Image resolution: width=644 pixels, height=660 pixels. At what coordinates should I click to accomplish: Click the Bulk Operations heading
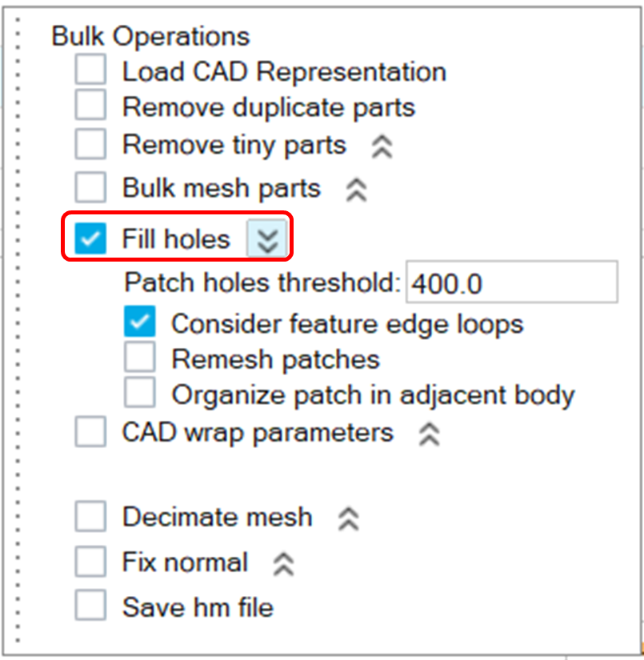150,36
